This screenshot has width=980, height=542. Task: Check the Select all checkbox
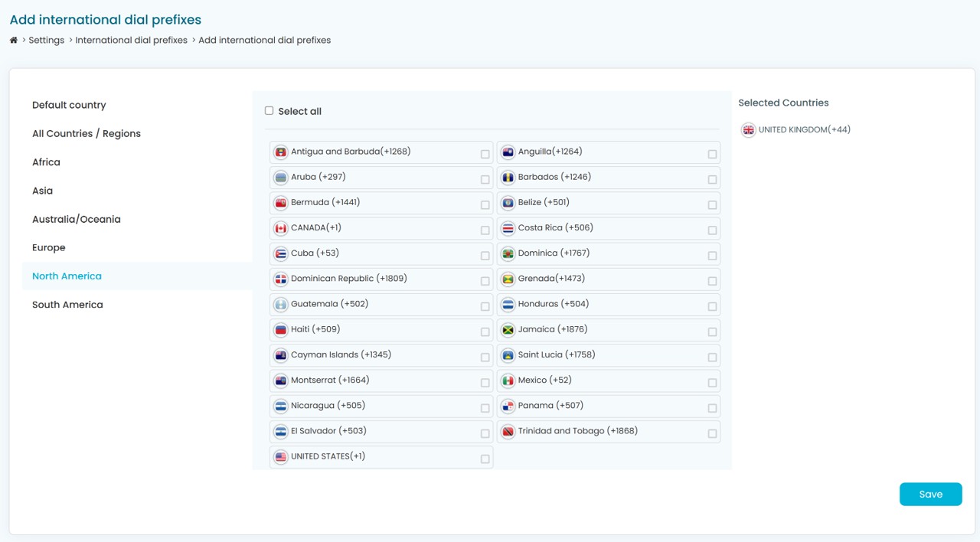[x=269, y=111]
